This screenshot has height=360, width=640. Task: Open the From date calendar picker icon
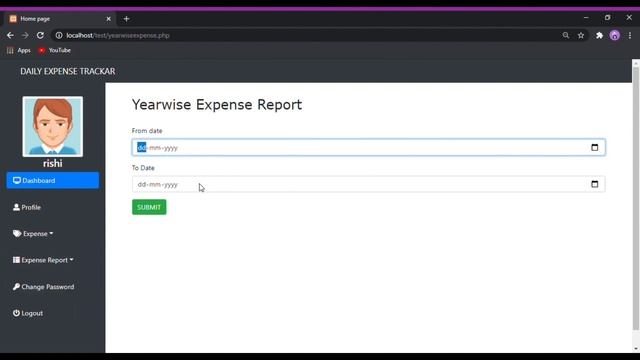(x=594, y=147)
